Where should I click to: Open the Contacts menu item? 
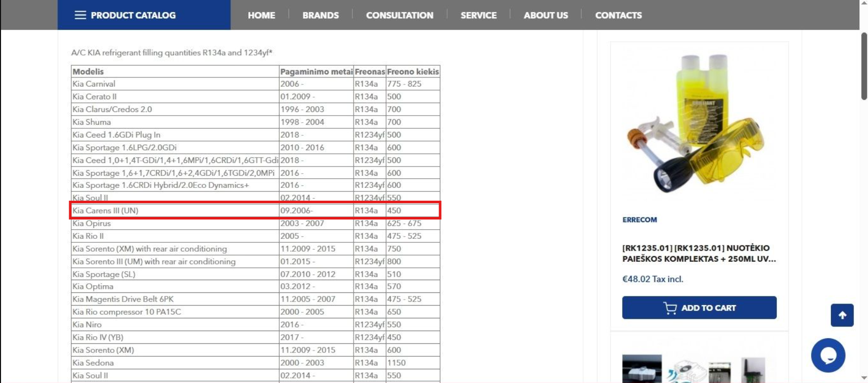pos(619,15)
